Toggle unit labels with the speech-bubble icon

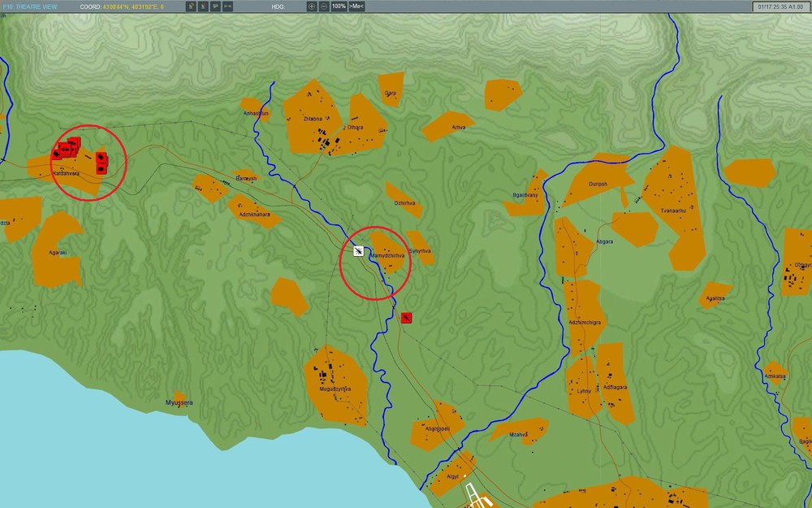[215, 7]
